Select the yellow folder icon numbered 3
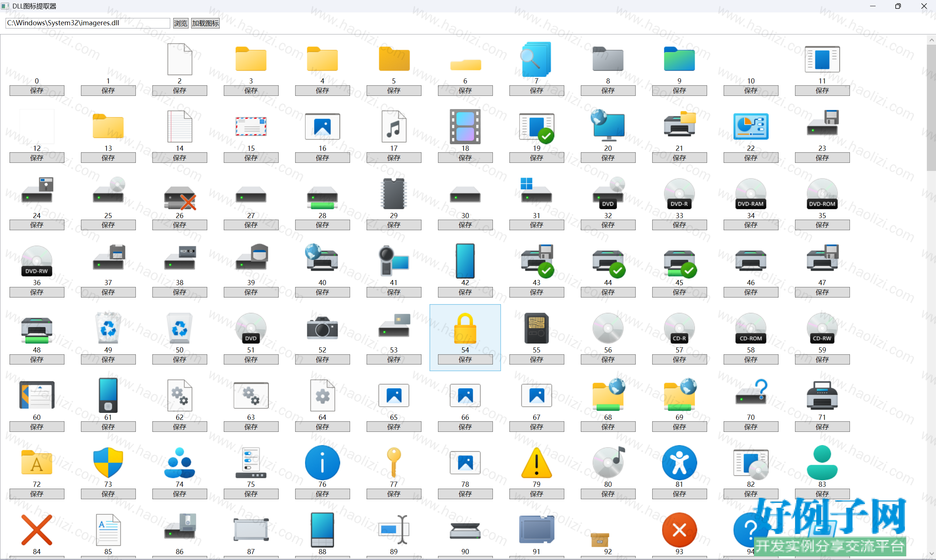 (251, 59)
